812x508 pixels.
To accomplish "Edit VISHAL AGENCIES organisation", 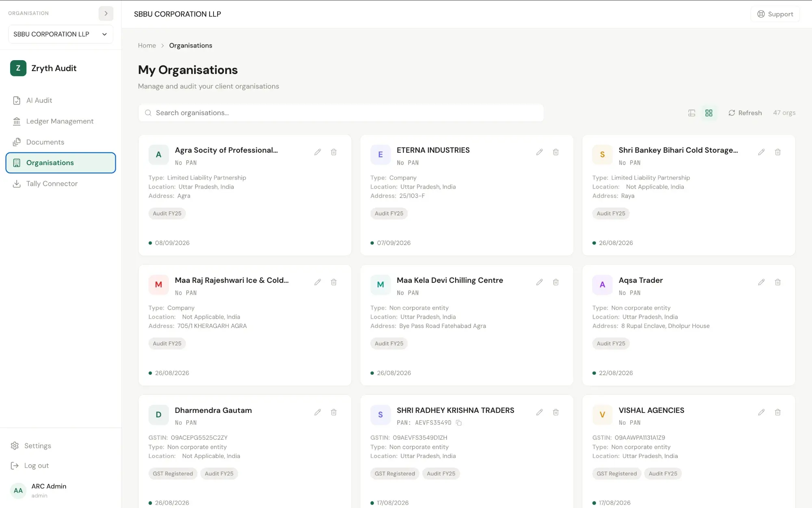I will click(761, 412).
